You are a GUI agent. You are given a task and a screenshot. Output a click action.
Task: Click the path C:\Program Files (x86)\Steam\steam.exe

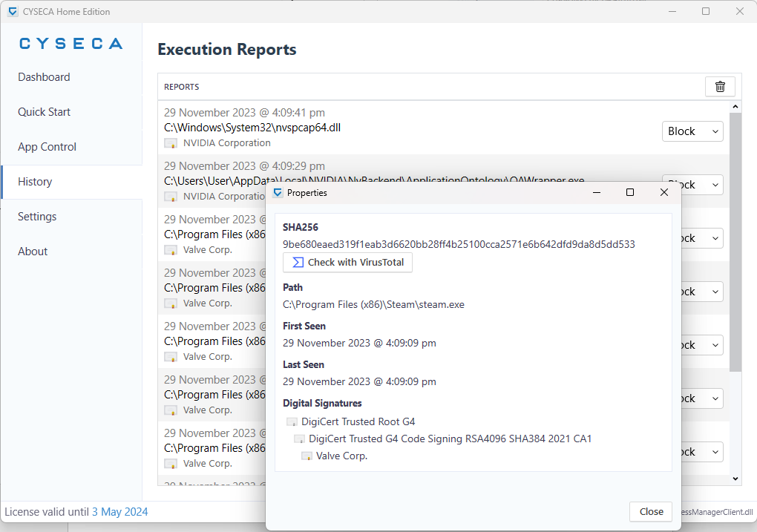click(373, 305)
